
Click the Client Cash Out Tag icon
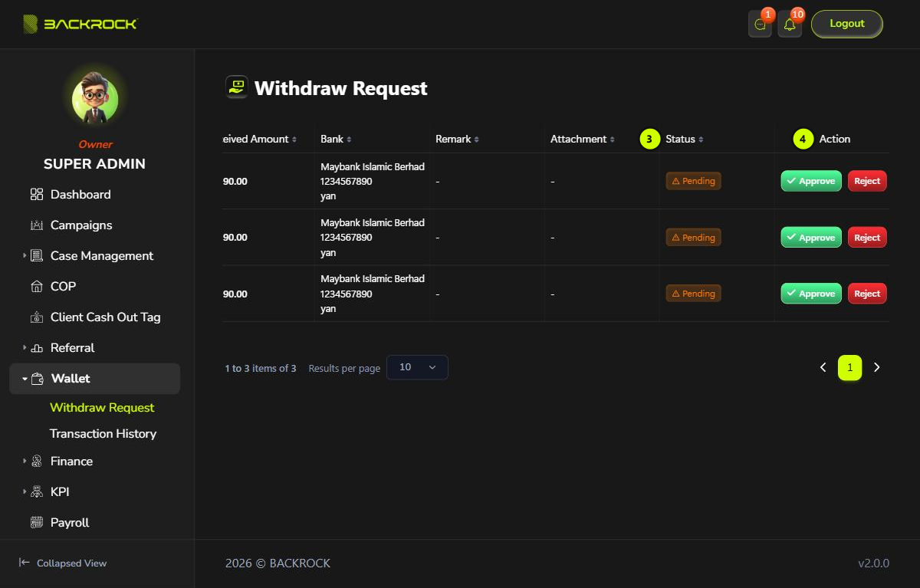[37, 317]
